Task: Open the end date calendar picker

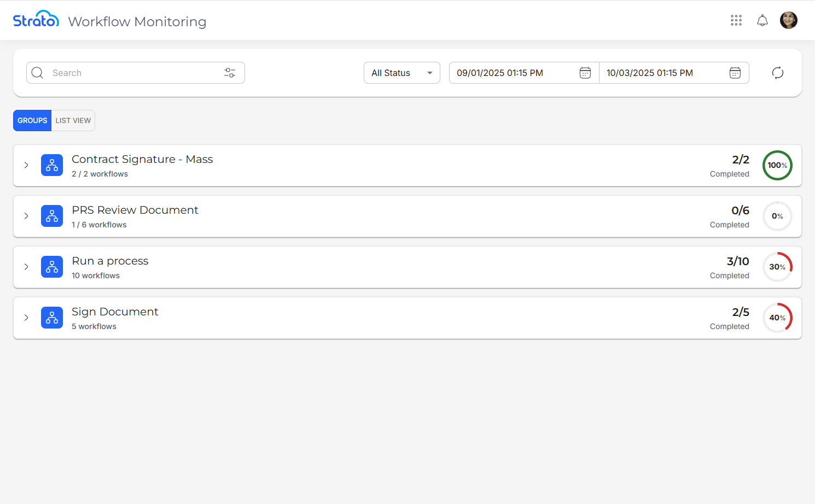Action: 735,73
